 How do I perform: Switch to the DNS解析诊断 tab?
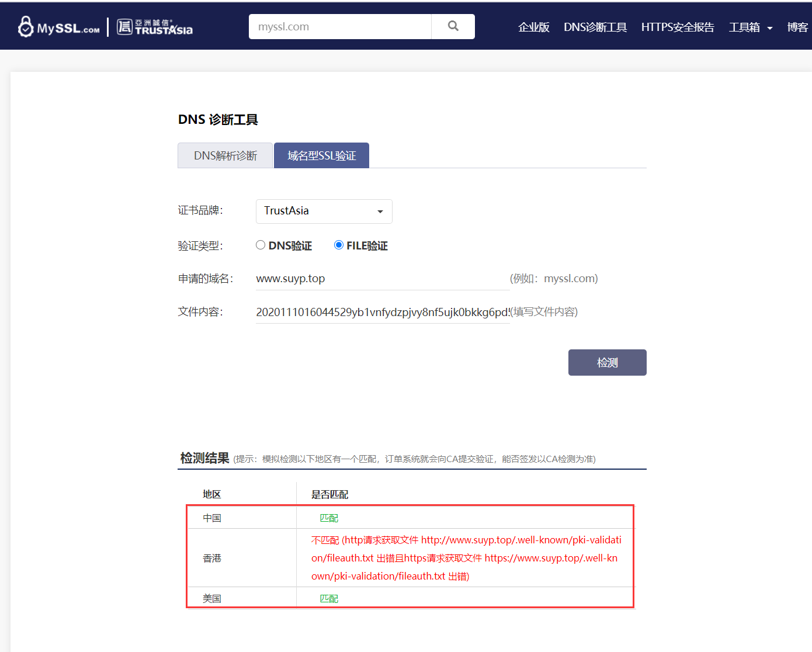pyautogui.click(x=225, y=155)
